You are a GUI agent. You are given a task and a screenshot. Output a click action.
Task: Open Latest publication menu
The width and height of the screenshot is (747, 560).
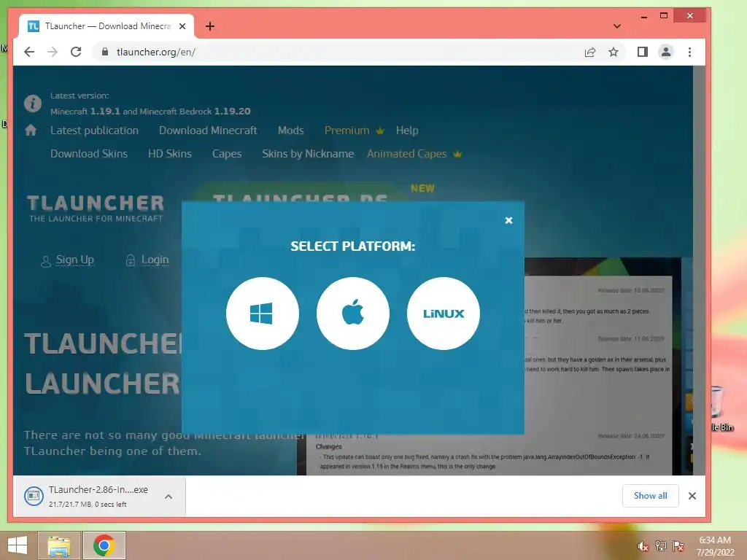(x=94, y=131)
